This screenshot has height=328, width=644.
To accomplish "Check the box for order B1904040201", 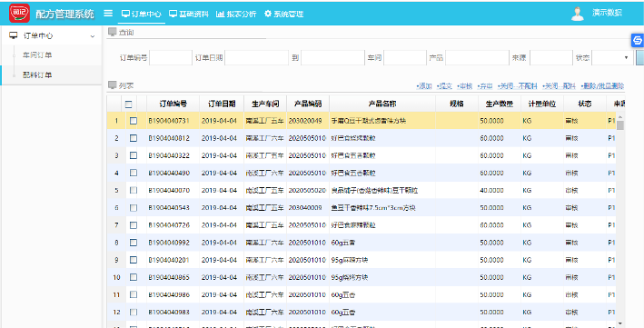I will click(134, 260).
